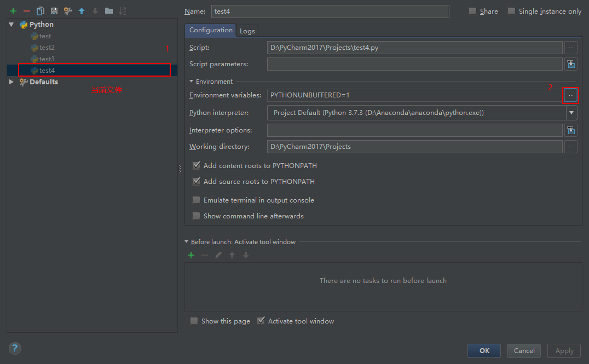Save the current configuration
589x364 pixels.
click(53, 10)
